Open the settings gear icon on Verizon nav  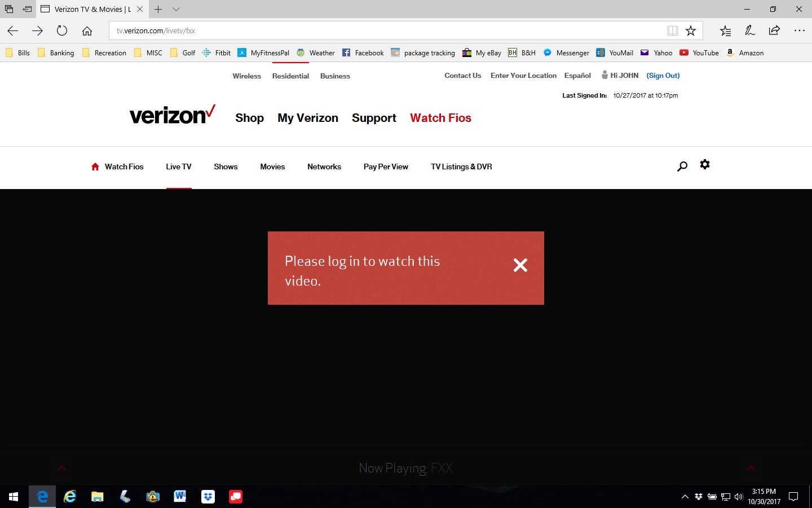click(705, 164)
